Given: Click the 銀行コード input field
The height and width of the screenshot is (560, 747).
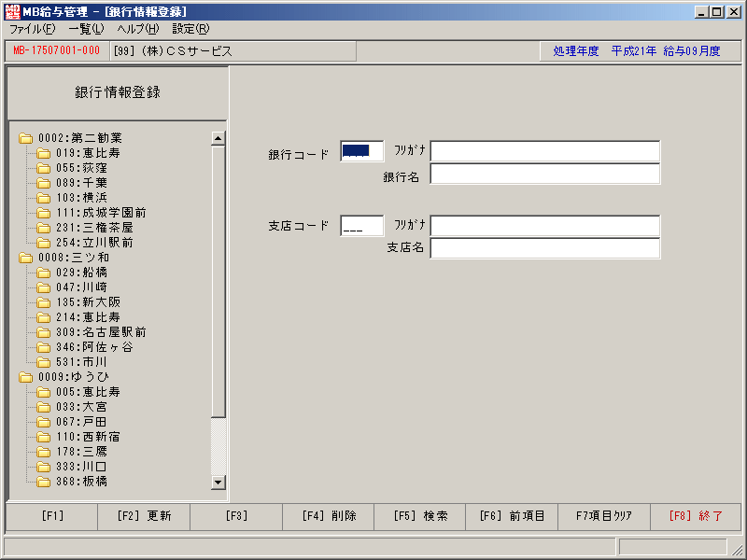Looking at the screenshot, I should [x=362, y=151].
